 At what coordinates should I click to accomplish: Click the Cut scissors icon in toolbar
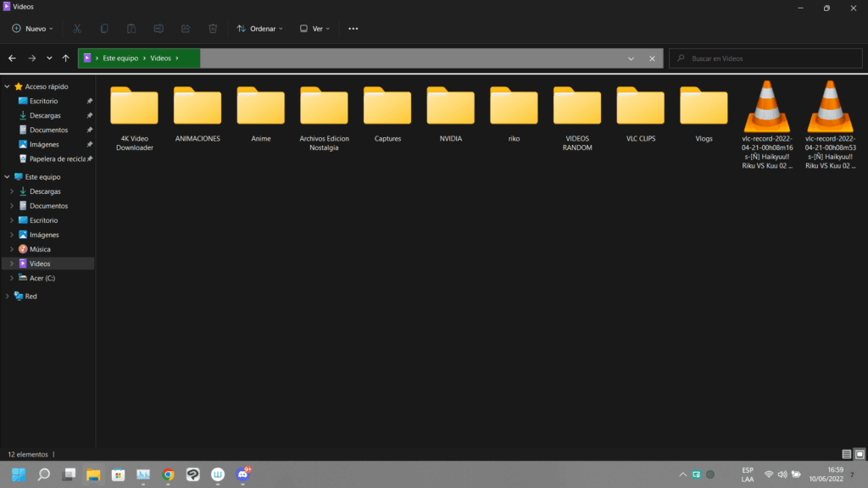coord(76,28)
